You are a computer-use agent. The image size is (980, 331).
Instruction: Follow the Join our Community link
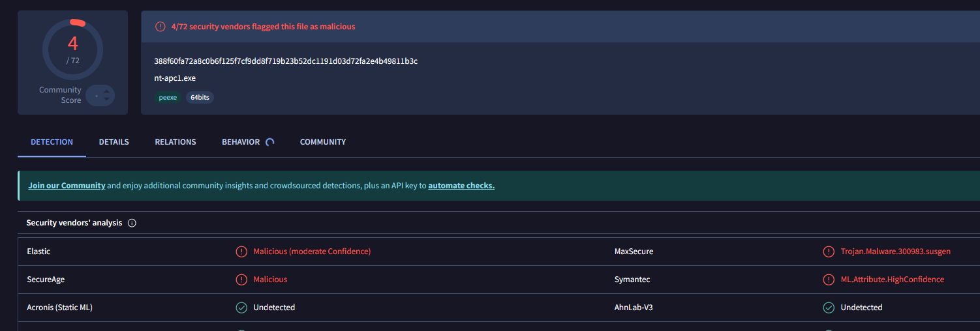click(67, 186)
